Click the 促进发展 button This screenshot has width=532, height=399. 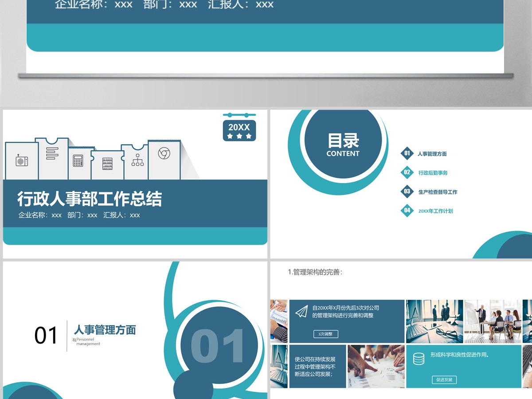444,380
